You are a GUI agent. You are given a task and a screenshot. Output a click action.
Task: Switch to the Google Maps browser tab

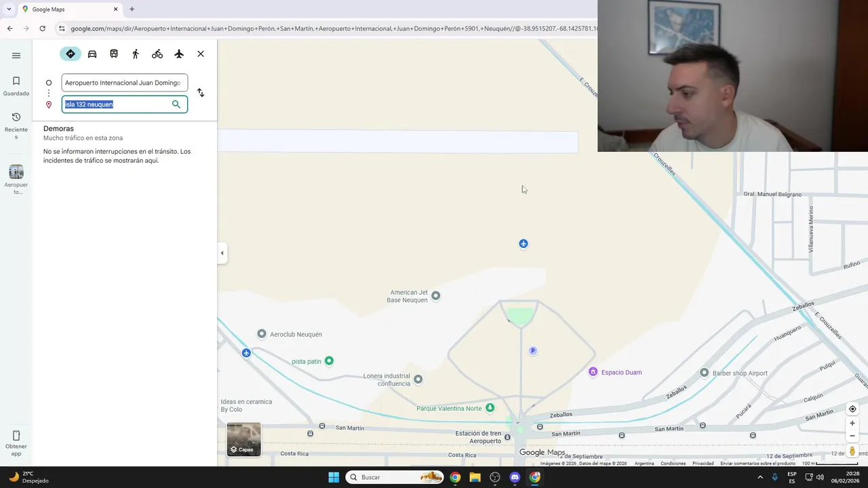pos(70,9)
